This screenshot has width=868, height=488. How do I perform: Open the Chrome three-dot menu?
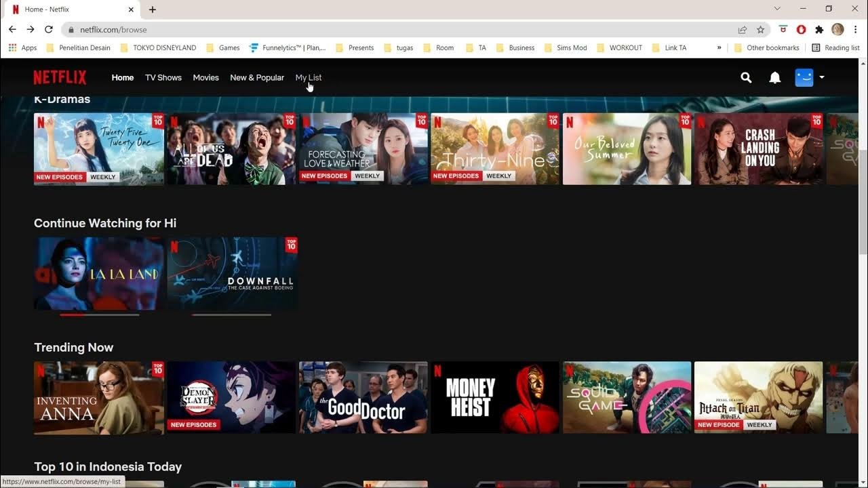tap(855, 30)
